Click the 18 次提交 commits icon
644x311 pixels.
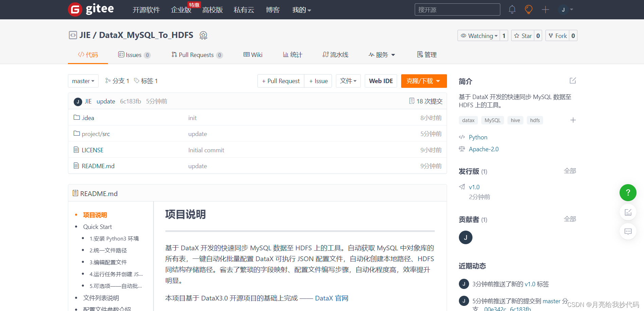pyautogui.click(x=412, y=101)
